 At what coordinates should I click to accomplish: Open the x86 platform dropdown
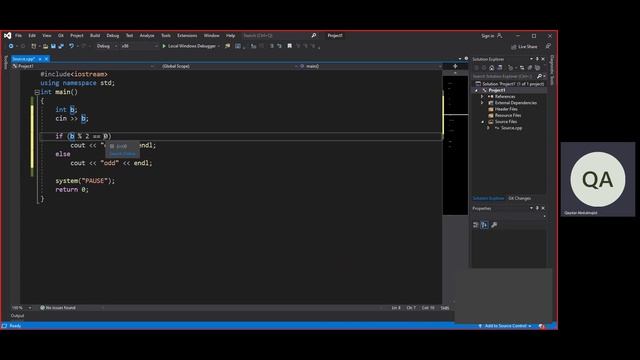point(139,46)
